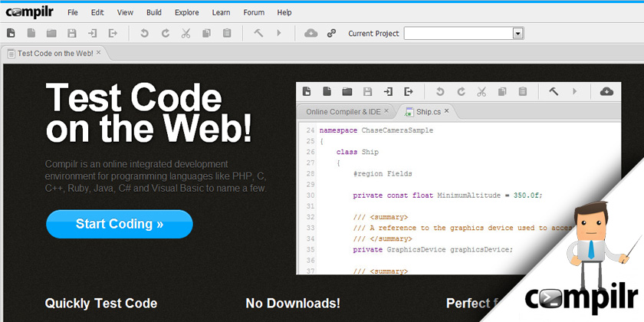Click the Export arrow icon in main toolbar
This screenshot has height=322, width=644.
[x=113, y=33]
